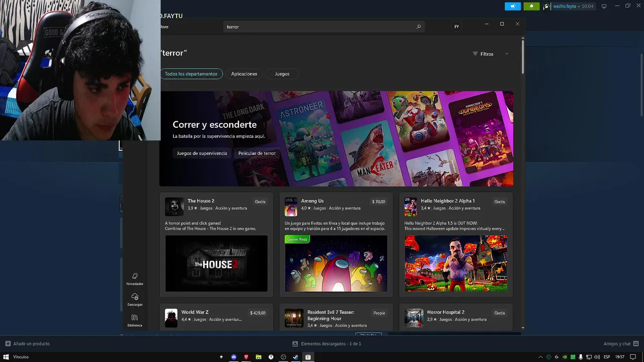
Task: Click Películas de terror button
Action: tap(257, 153)
